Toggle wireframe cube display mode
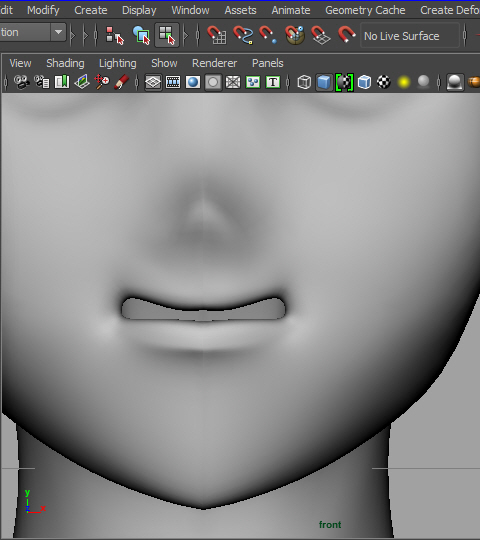 point(304,82)
